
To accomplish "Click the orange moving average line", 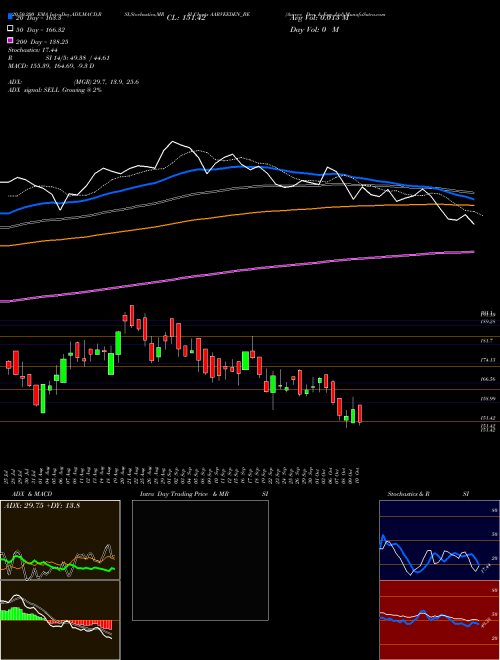I will 237,216.
